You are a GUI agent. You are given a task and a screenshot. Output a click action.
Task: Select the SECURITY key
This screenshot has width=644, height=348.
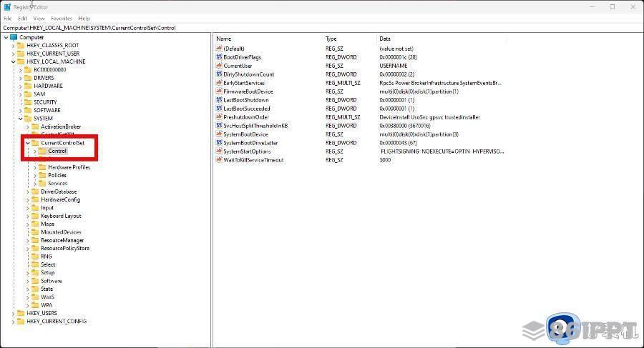pos(45,102)
